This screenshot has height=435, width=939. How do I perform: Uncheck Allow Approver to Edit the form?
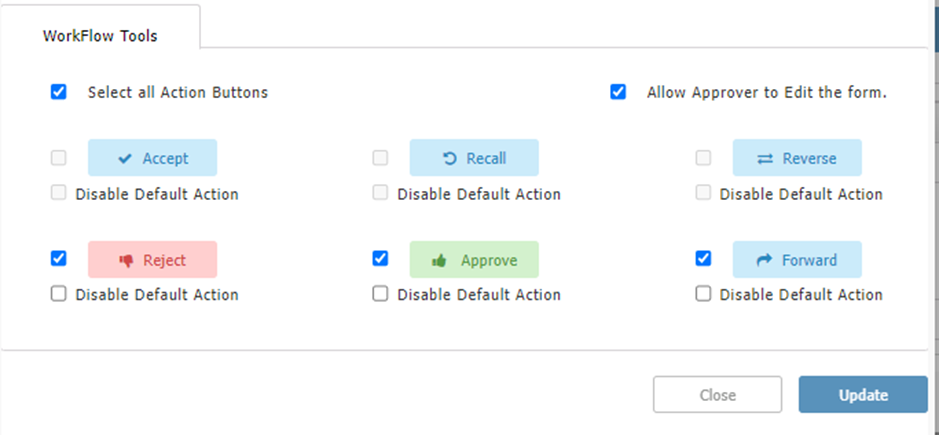pyautogui.click(x=618, y=92)
